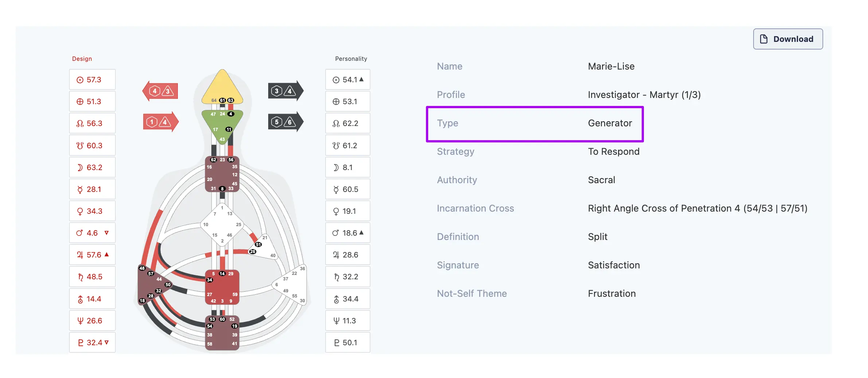868x378 pixels.
Task: Click the Download button
Action: (787, 39)
